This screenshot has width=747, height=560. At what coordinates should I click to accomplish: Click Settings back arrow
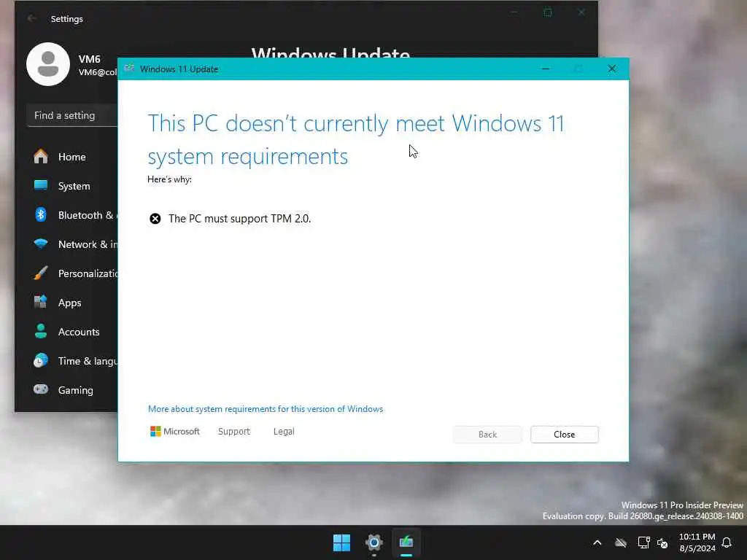(x=32, y=18)
